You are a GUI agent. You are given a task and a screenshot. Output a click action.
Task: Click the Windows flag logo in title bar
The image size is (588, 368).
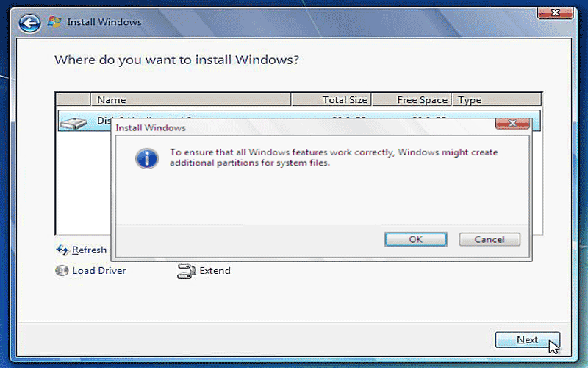click(x=54, y=22)
